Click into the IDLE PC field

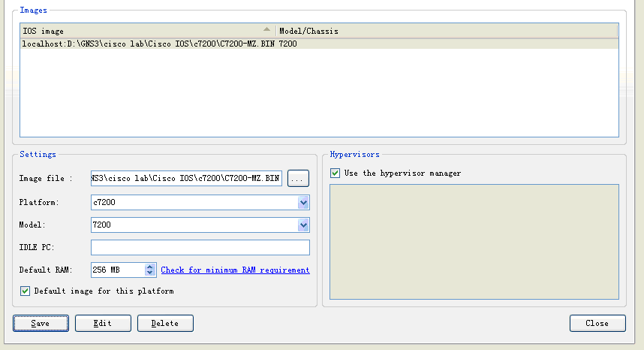[x=200, y=247]
